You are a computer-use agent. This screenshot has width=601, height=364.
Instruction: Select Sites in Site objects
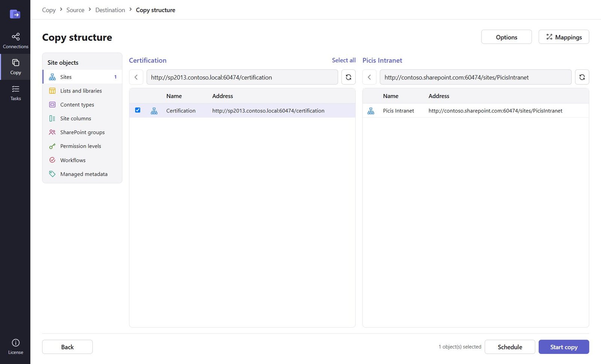tap(82, 77)
